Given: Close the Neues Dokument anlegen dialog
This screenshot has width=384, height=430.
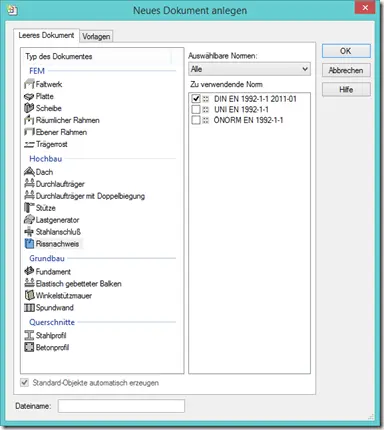Looking at the screenshot, I should [x=365, y=7].
